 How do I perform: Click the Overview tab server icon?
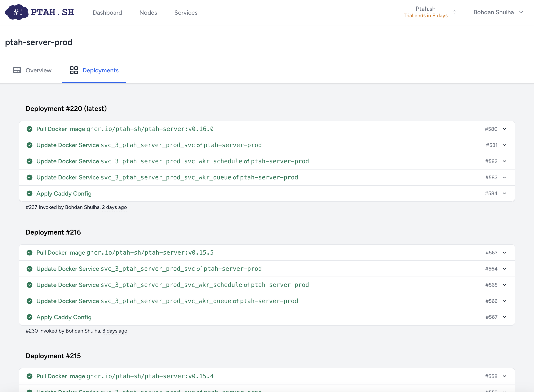[17, 70]
